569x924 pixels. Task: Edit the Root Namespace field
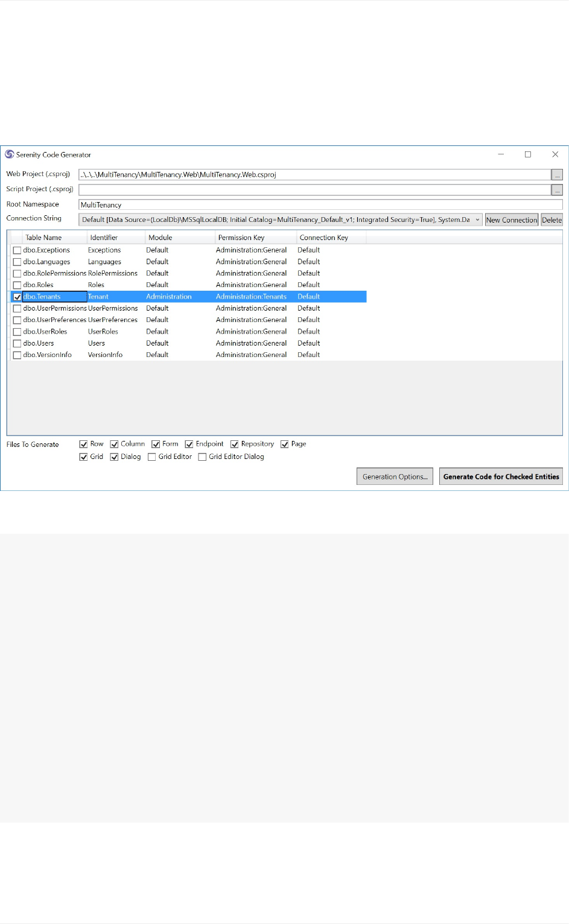[320, 204]
